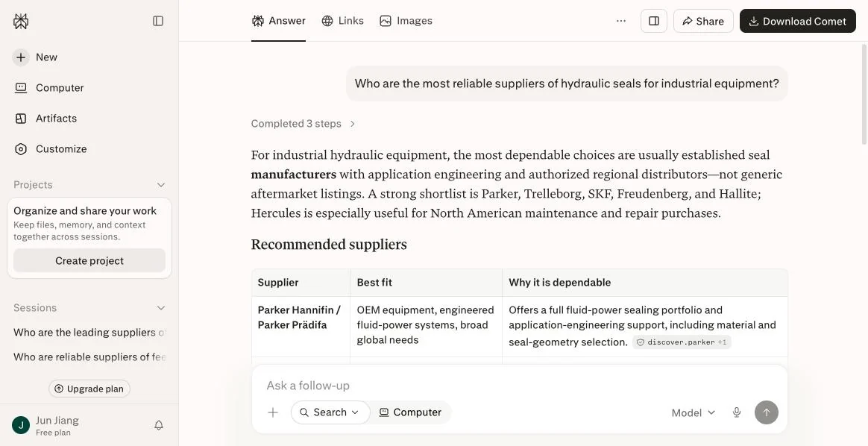This screenshot has height=446, width=868.
Task: Open the Artifacts sidebar item
Action: pos(45,119)
